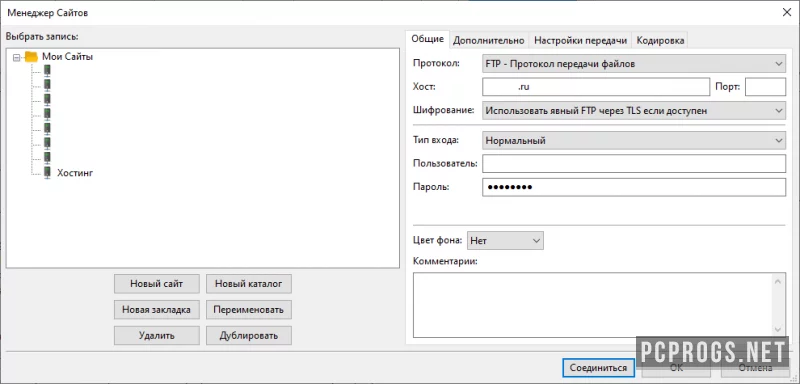Click the Хост input field
This screenshot has width=800, height=384.
(x=595, y=87)
